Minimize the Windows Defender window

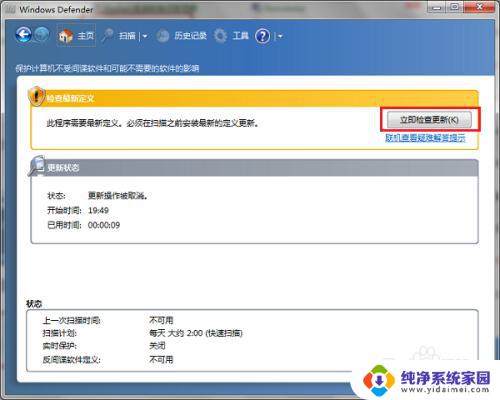pos(437,7)
